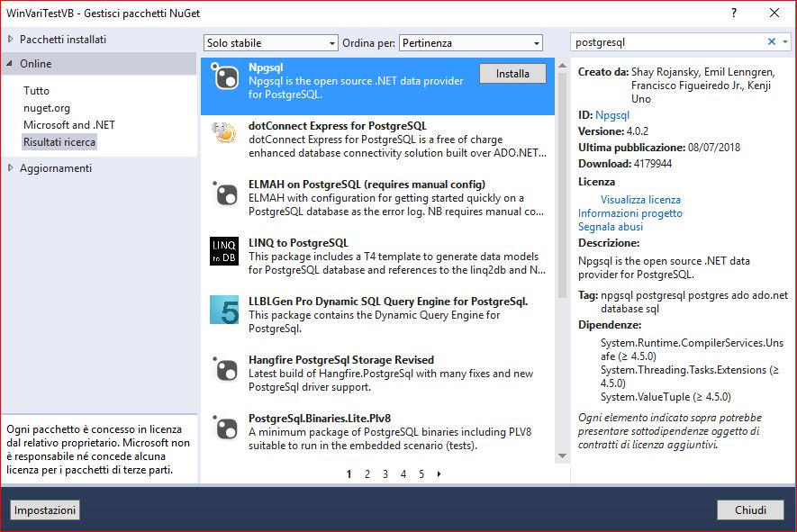Clear the postgresql search text with X
The width and height of the screenshot is (797, 532).
coord(772,41)
